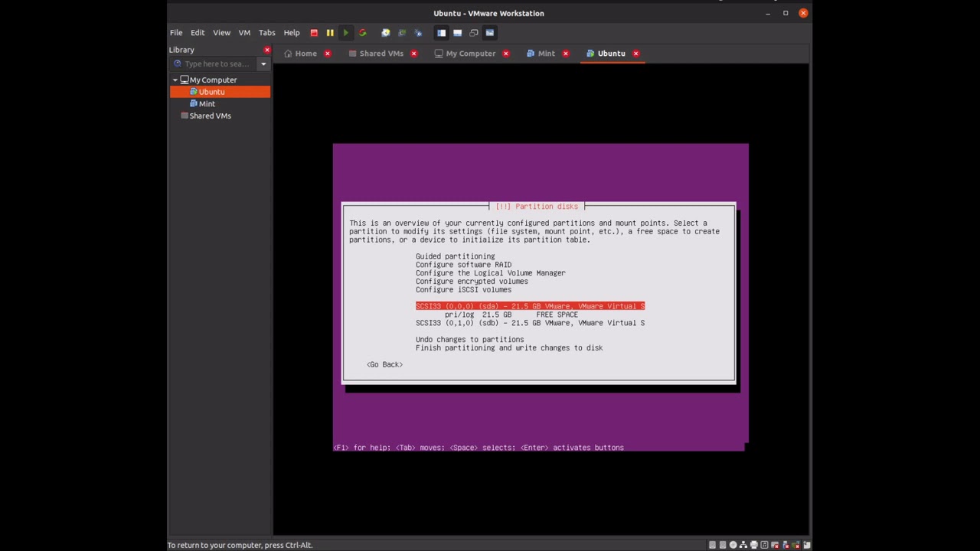This screenshot has width=980, height=551.
Task: Open the View menu
Action: pos(221,33)
